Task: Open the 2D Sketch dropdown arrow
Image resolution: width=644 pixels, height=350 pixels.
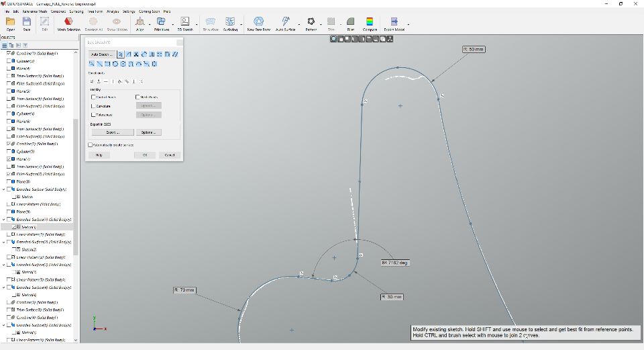Action: (197, 24)
